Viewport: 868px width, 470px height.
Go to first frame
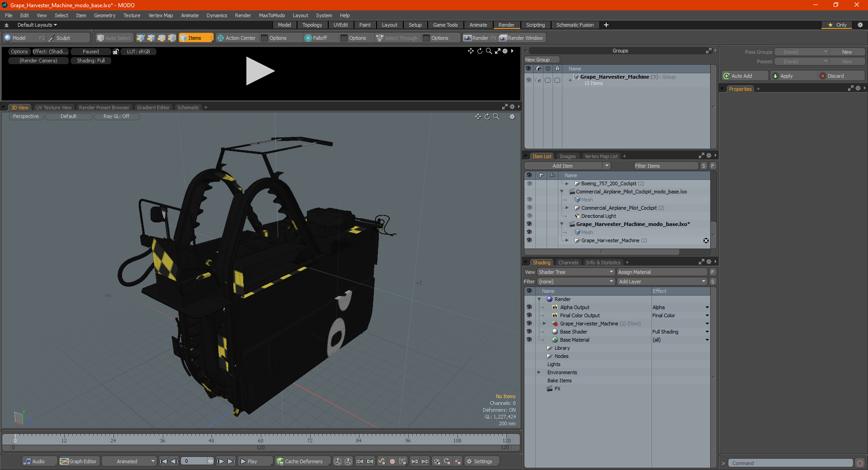click(x=164, y=461)
